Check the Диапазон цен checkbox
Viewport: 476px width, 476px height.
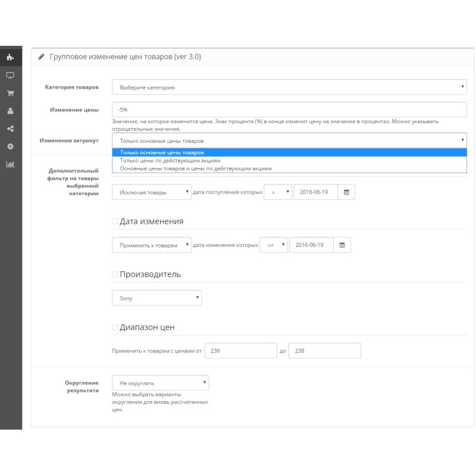coord(115,327)
